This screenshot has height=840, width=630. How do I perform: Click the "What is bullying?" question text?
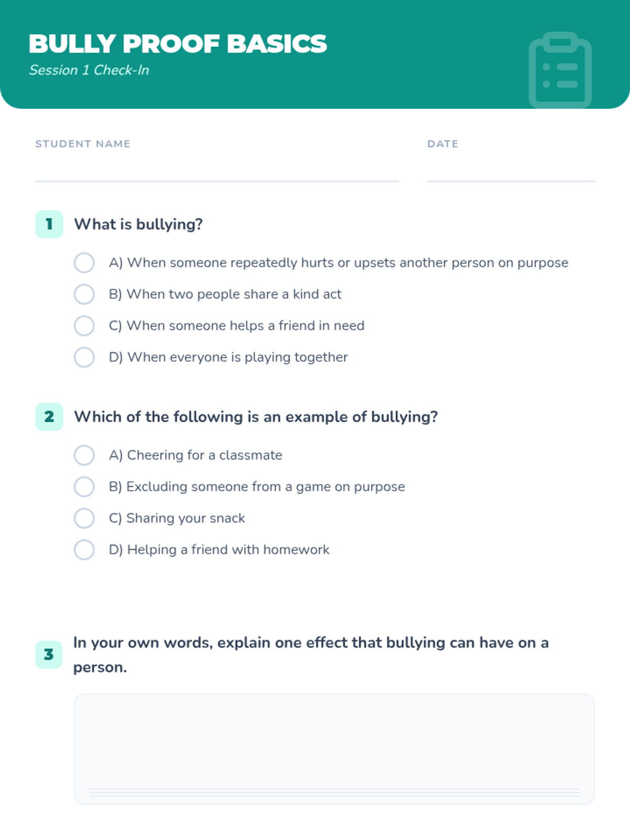(139, 224)
